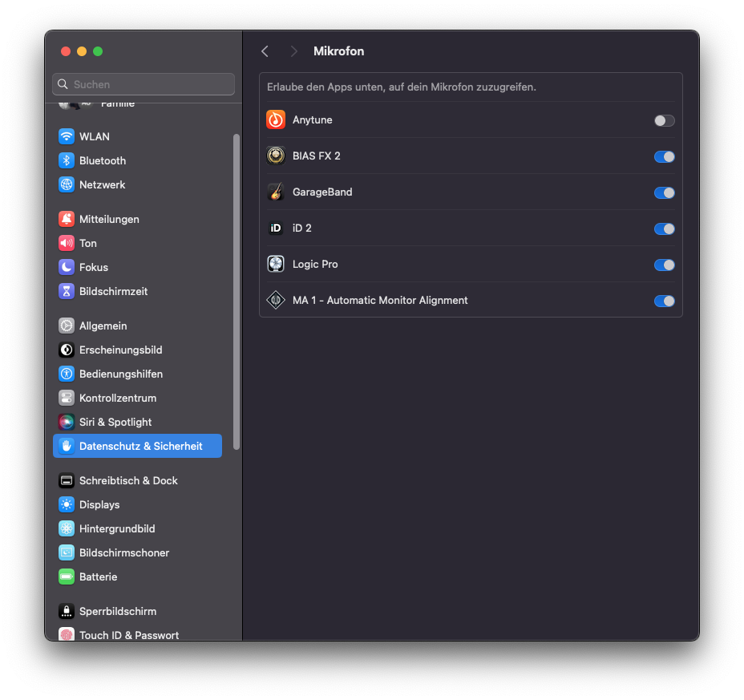
Task: Open WLAN settings
Action: click(138, 136)
